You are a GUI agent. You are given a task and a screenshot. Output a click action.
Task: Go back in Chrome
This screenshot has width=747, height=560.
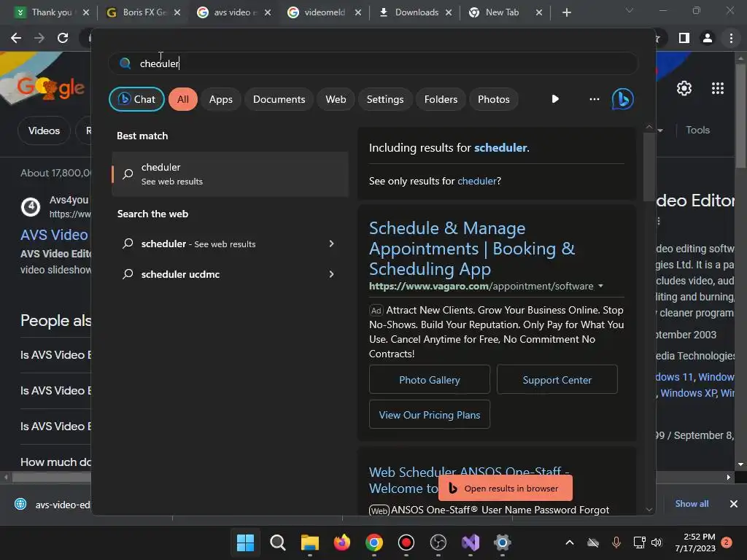pyautogui.click(x=16, y=38)
